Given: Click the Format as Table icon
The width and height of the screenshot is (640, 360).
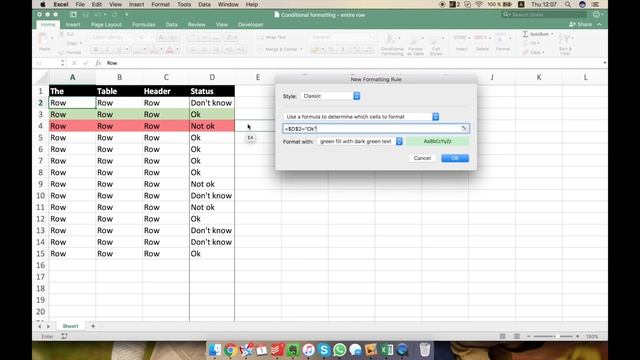Looking at the screenshot, I should [x=415, y=44].
